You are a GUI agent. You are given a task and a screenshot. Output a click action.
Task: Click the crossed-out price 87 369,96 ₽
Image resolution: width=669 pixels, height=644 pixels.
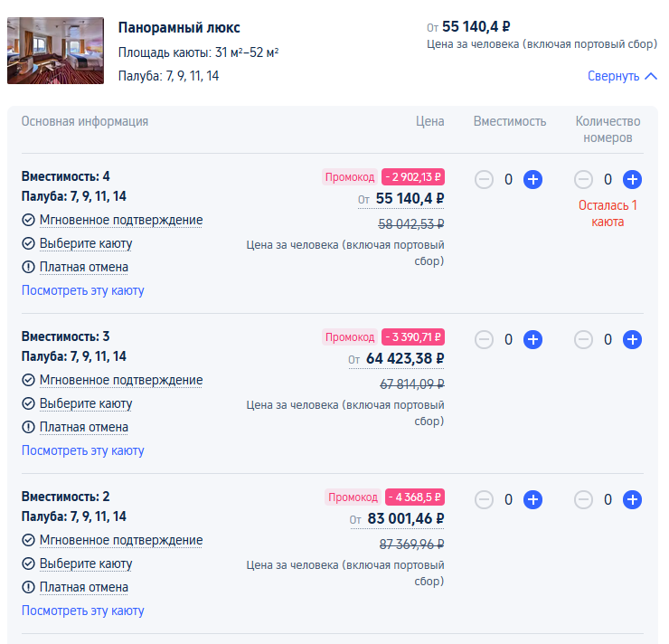(411, 545)
